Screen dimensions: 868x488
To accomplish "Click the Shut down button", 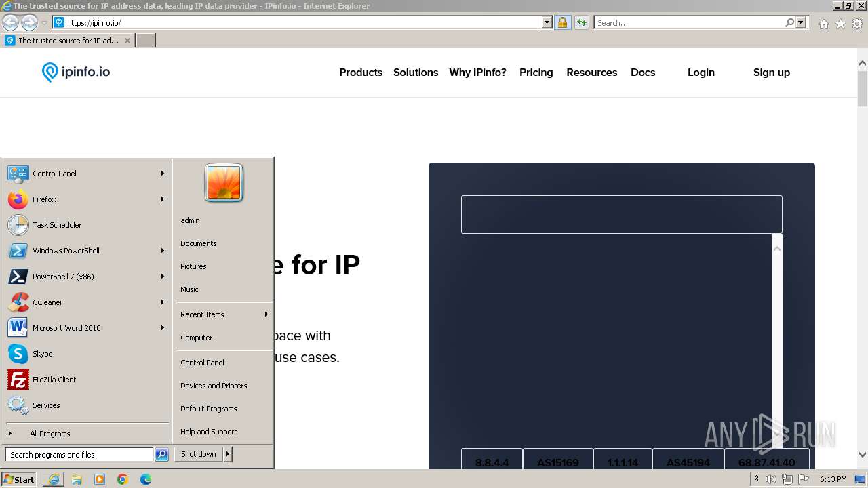I will (199, 454).
